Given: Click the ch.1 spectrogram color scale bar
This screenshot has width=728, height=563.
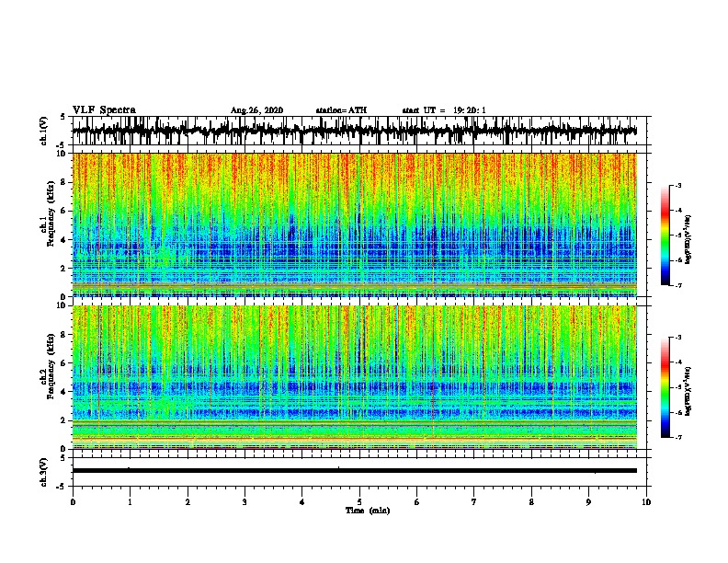Looking at the screenshot, I should (665, 236).
